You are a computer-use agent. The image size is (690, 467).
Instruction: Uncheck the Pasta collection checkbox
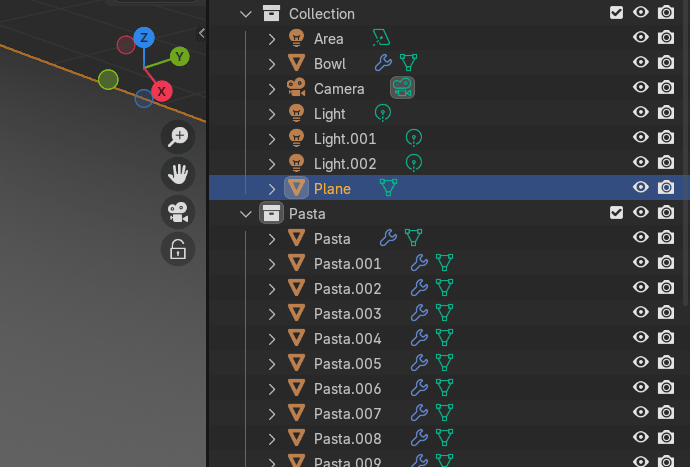click(616, 213)
